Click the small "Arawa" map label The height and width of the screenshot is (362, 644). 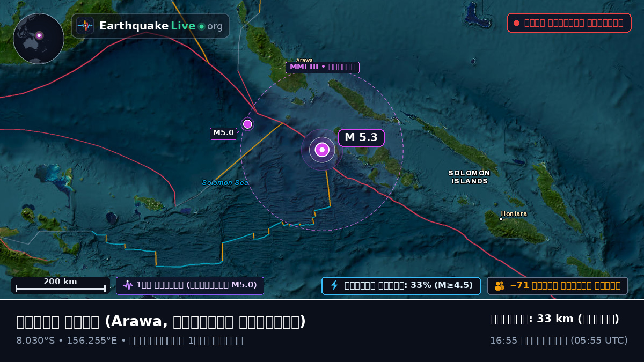click(304, 60)
